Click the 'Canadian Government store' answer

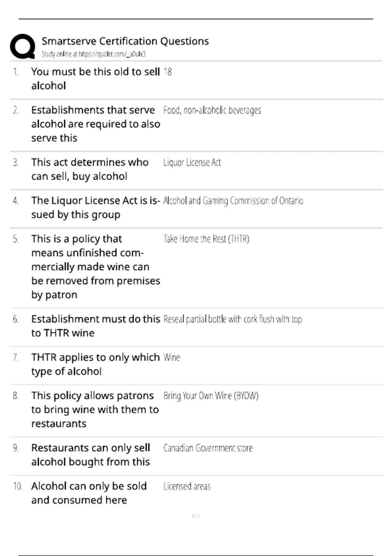[x=208, y=448]
